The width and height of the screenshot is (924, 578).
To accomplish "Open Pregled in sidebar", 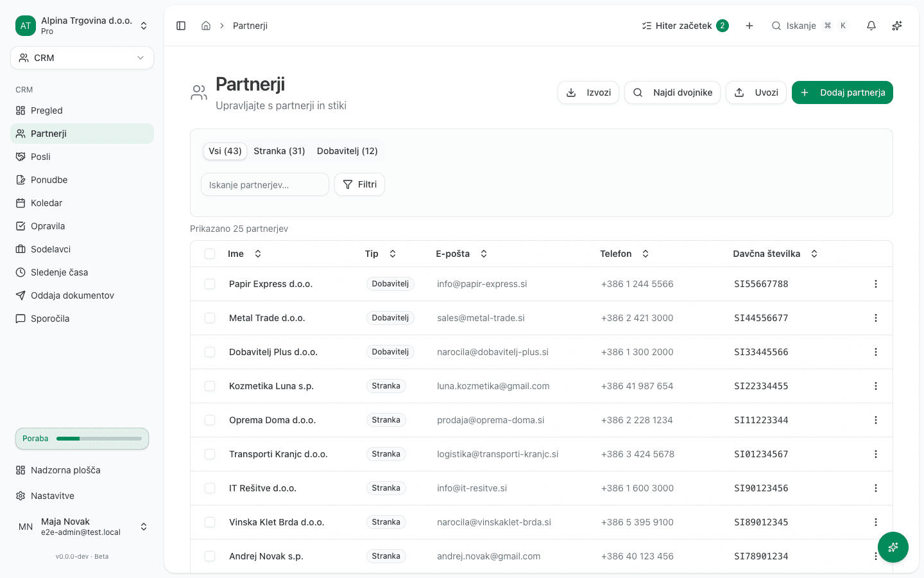I will pyautogui.click(x=82, y=110).
